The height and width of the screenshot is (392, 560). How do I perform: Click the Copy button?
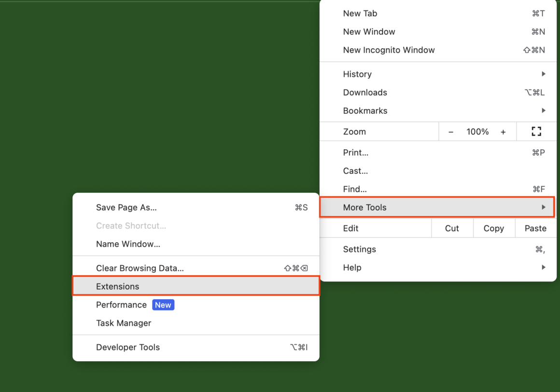493,228
